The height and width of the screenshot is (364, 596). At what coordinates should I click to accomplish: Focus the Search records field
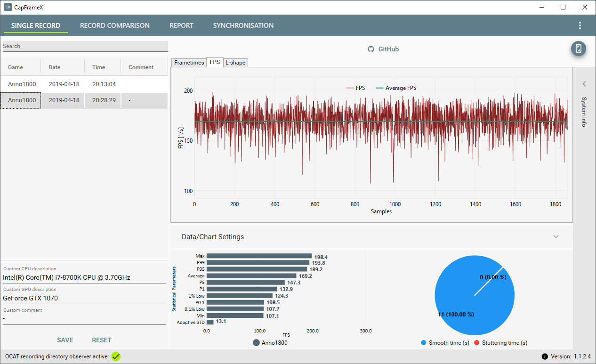85,46
